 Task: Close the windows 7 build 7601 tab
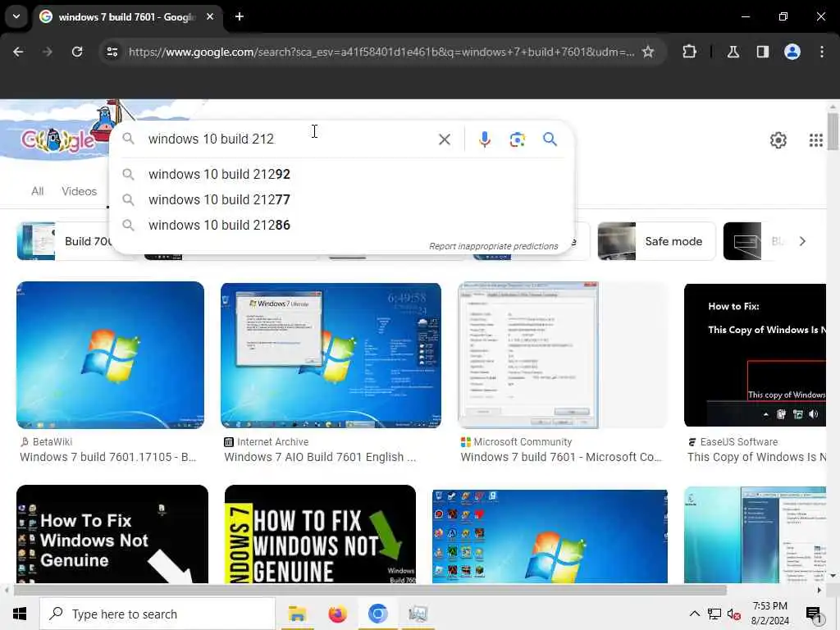coord(210,16)
